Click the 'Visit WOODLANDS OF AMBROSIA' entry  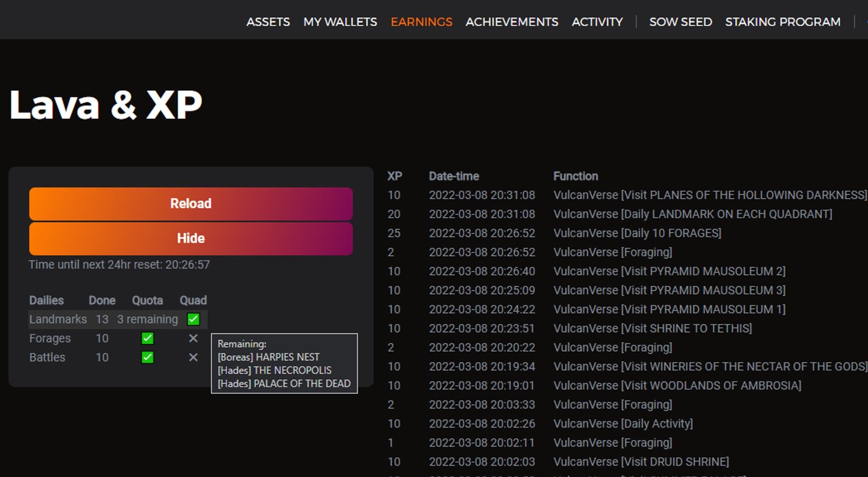pyautogui.click(x=677, y=386)
